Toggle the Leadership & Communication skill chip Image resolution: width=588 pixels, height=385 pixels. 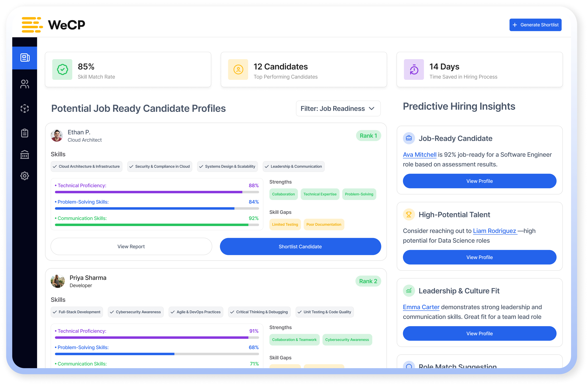(x=294, y=166)
